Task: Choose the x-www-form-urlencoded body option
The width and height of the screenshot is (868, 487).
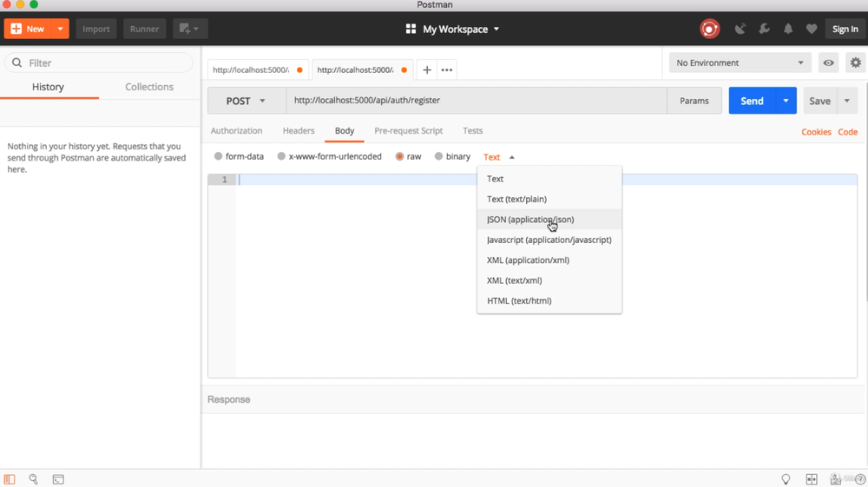Action: (x=281, y=157)
